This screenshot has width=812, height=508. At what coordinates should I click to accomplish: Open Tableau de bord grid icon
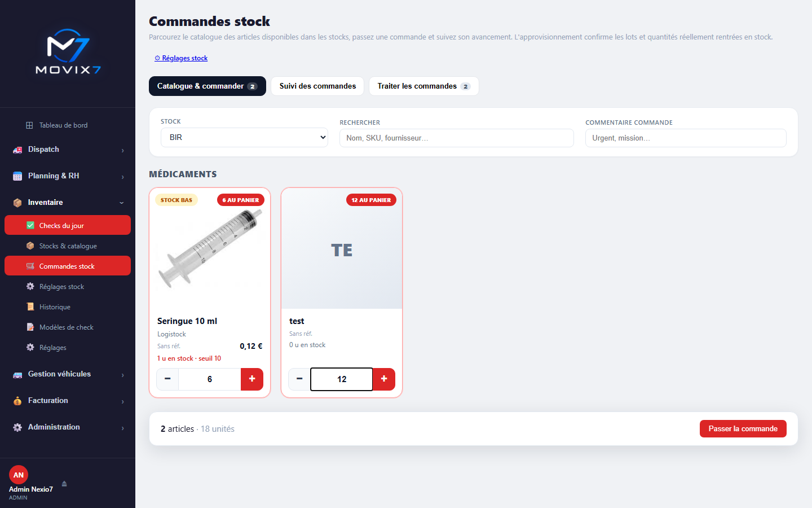pyautogui.click(x=29, y=125)
